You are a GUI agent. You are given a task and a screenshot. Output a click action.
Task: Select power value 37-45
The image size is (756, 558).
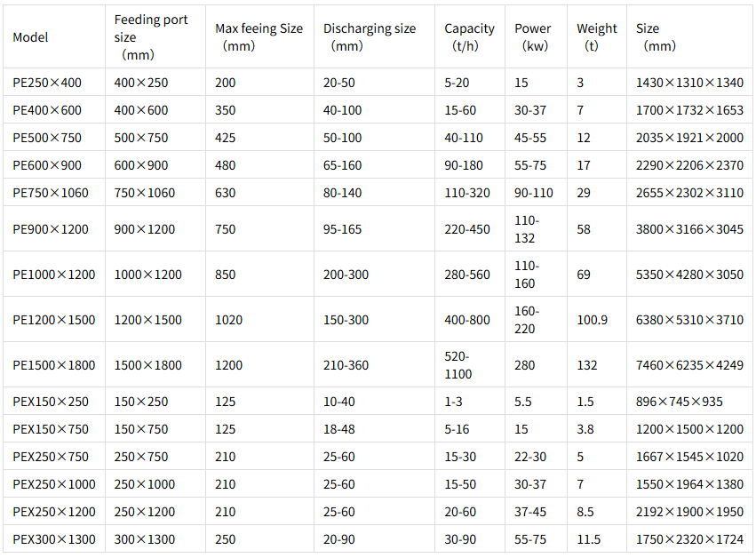tap(530, 511)
